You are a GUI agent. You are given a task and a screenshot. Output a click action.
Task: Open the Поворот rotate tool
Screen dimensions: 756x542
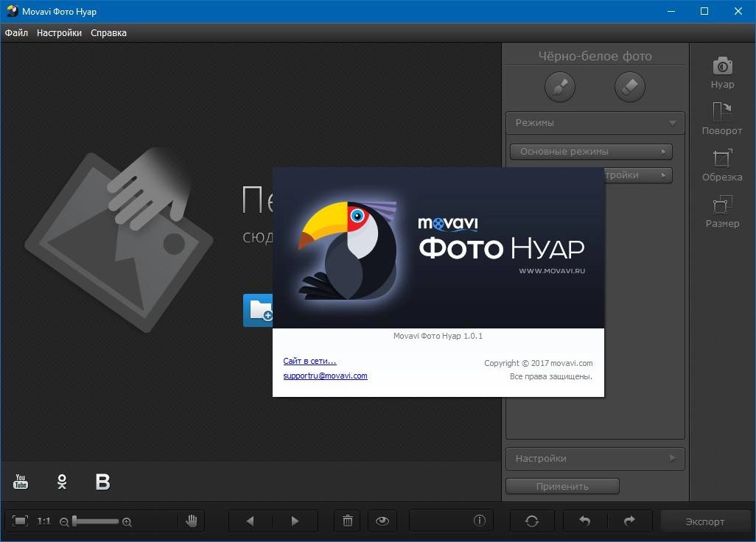(x=722, y=119)
